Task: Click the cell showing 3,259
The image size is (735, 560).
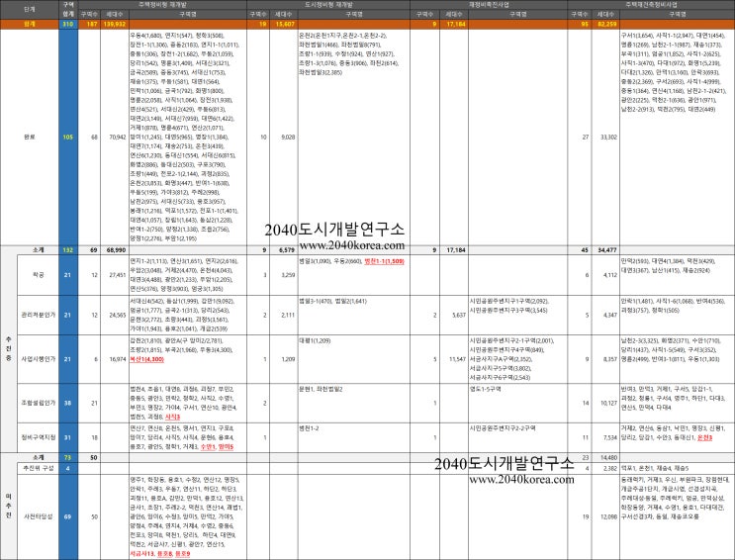Action: pyautogui.click(x=285, y=275)
